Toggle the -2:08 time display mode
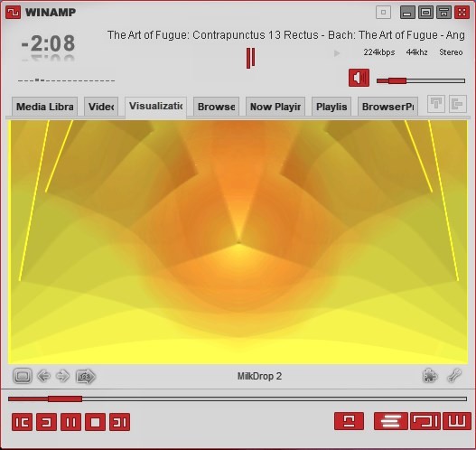Viewport: 476px width, 450px height. (48, 43)
